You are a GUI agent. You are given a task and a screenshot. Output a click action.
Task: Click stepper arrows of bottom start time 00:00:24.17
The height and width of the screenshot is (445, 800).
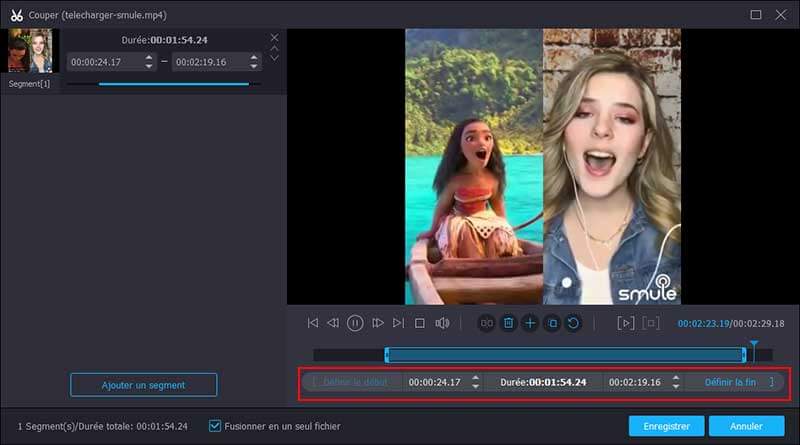coord(475,382)
